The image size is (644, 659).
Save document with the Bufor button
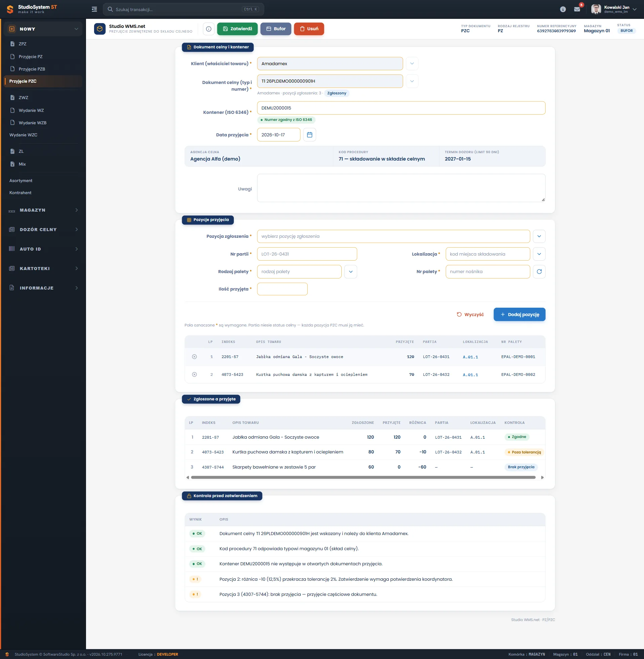(x=276, y=29)
